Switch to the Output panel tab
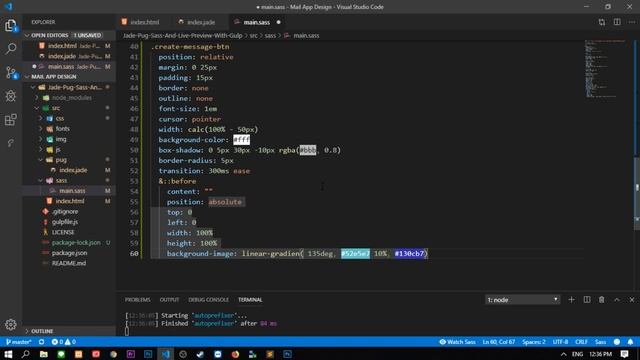 point(169,300)
